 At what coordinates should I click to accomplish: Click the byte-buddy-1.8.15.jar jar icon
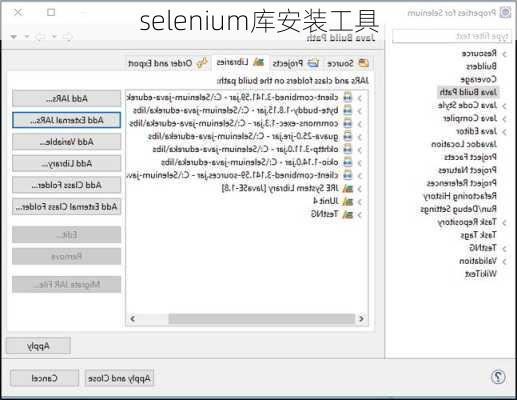pos(348,110)
